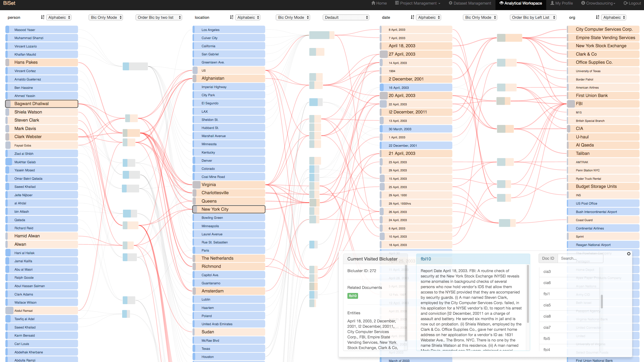Open My Profile page
This screenshot has height=362, width=644.
pyautogui.click(x=561, y=3)
